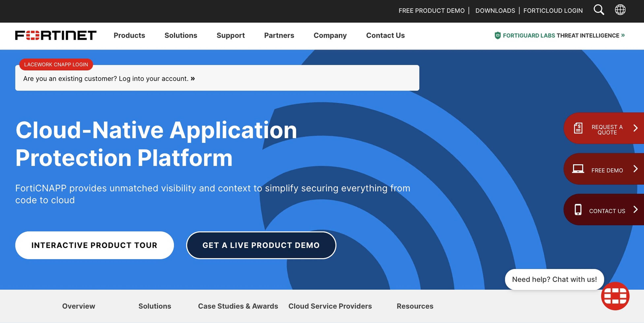Jump to the Resources tab
The image size is (644, 323).
[415, 306]
